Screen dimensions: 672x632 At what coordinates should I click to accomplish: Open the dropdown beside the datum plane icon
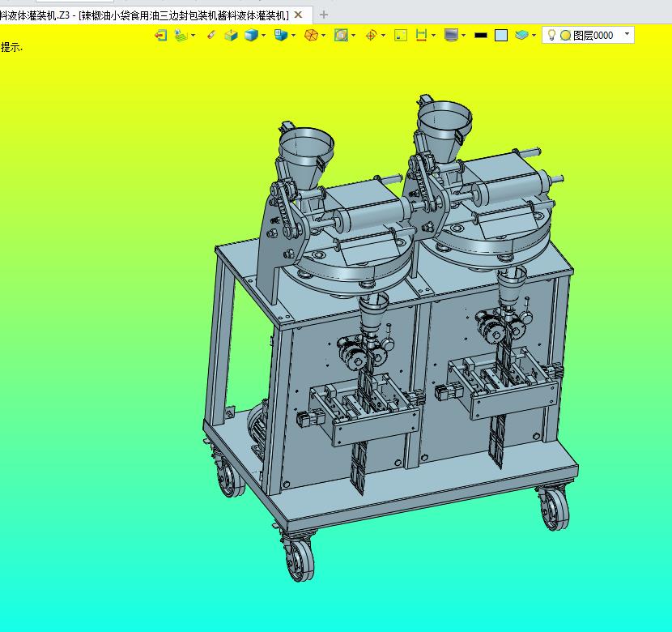click(x=194, y=35)
